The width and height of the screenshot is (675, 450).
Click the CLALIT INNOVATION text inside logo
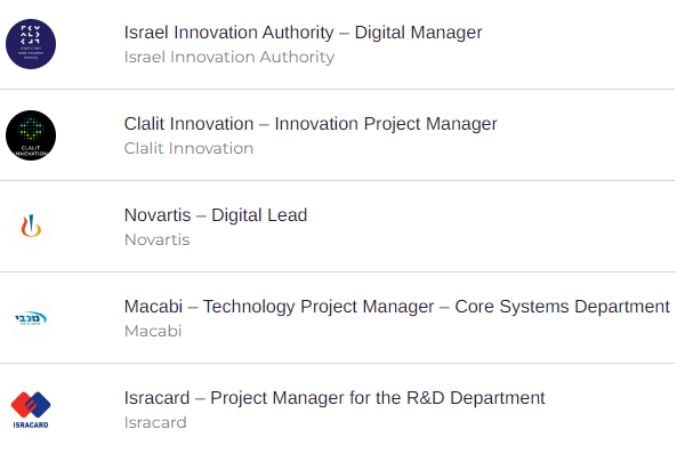(x=31, y=151)
